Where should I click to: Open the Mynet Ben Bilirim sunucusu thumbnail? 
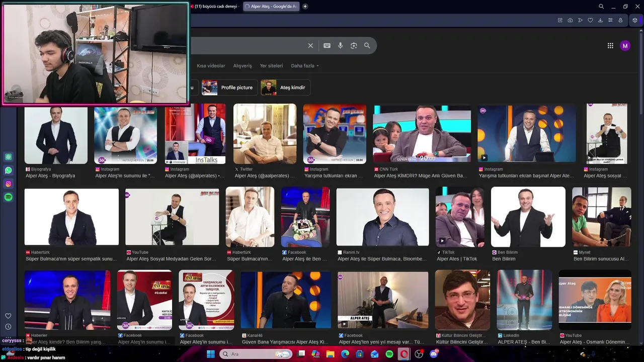pyautogui.click(x=602, y=217)
